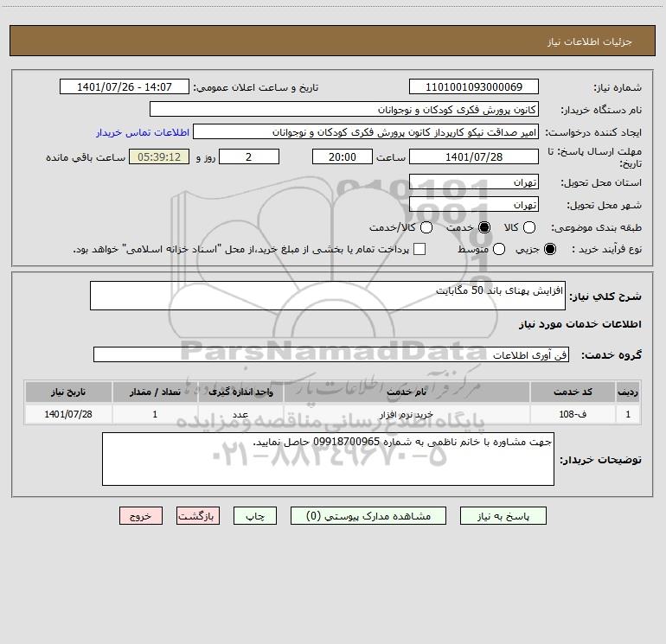Click service code cell ف-108
The width and height of the screenshot is (666, 644).
573,414
